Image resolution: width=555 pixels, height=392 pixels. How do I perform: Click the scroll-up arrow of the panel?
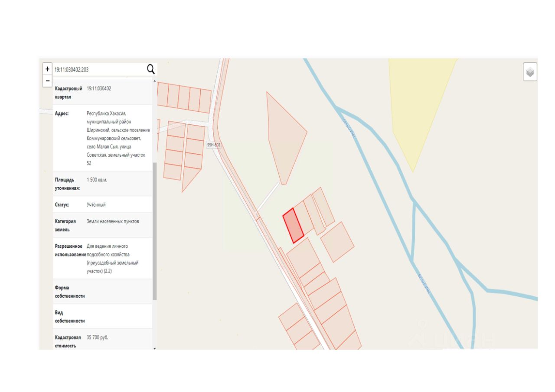(154, 81)
